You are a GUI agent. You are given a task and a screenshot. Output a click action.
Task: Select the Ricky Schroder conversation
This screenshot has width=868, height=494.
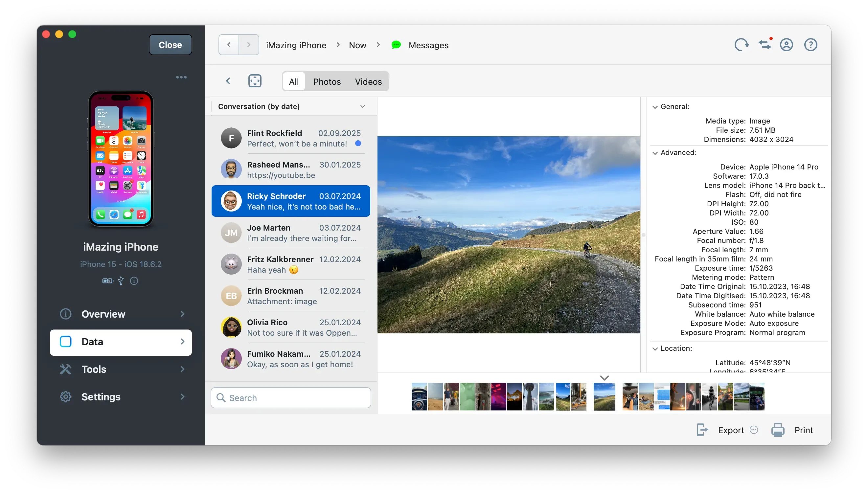(290, 201)
